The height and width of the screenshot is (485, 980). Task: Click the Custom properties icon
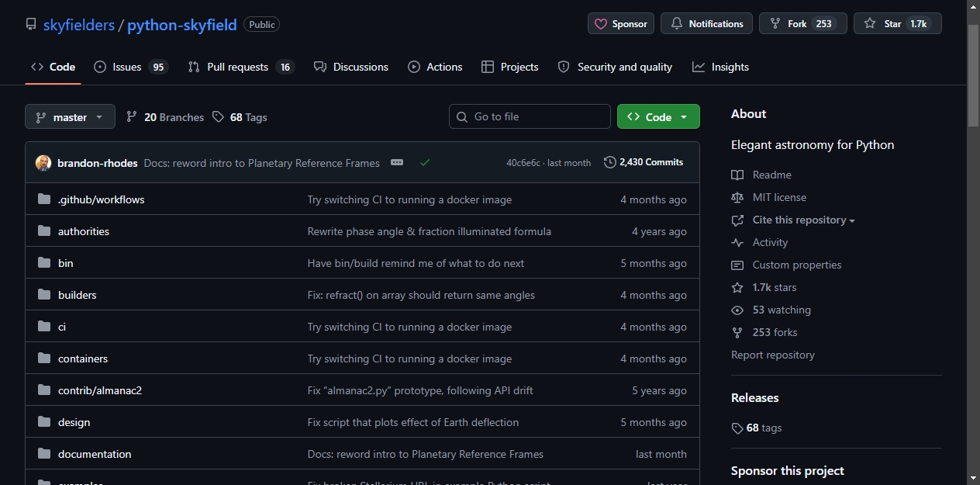pyautogui.click(x=737, y=265)
